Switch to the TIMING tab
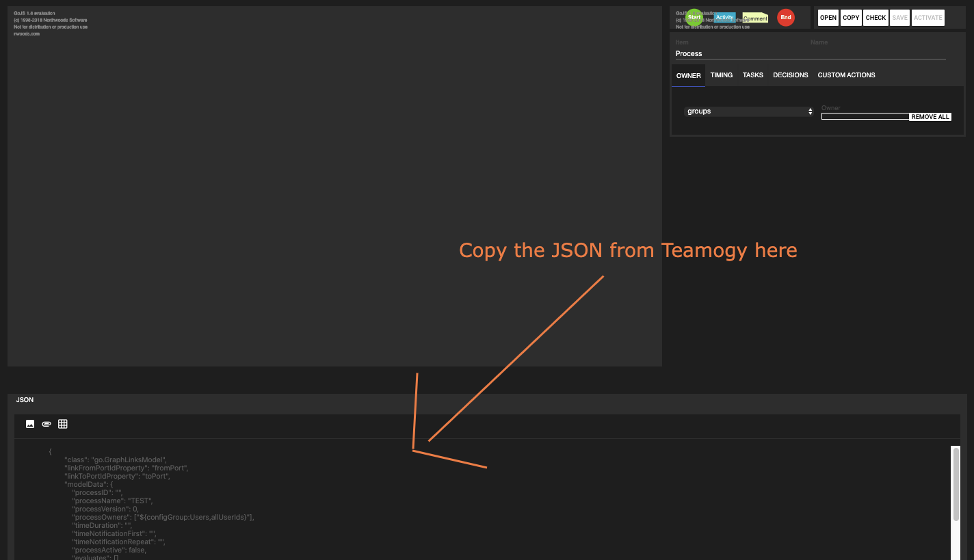This screenshot has width=974, height=560. pyautogui.click(x=722, y=75)
